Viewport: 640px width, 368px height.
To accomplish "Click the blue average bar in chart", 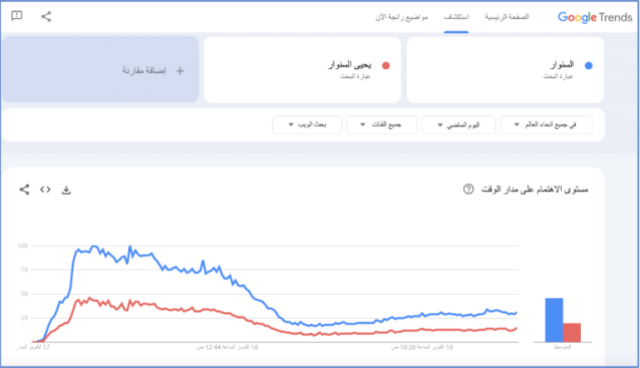I will (x=554, y=320).
